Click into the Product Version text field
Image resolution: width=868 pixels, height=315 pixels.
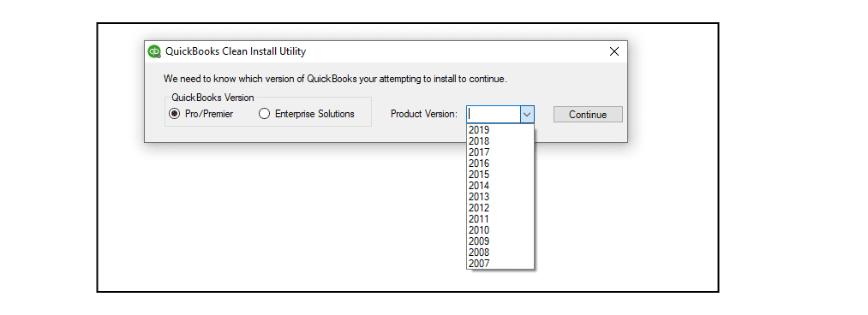[x=494, y=115]
